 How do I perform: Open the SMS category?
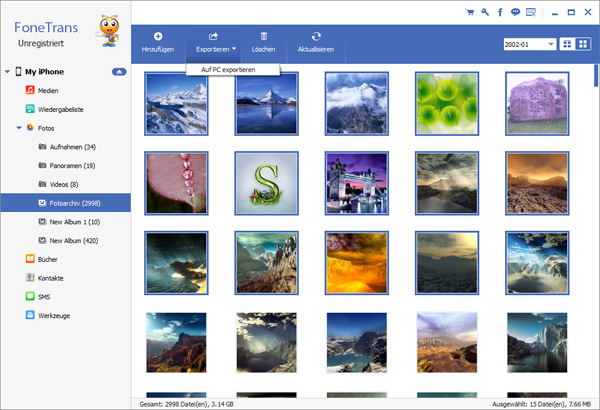point(44,297)
